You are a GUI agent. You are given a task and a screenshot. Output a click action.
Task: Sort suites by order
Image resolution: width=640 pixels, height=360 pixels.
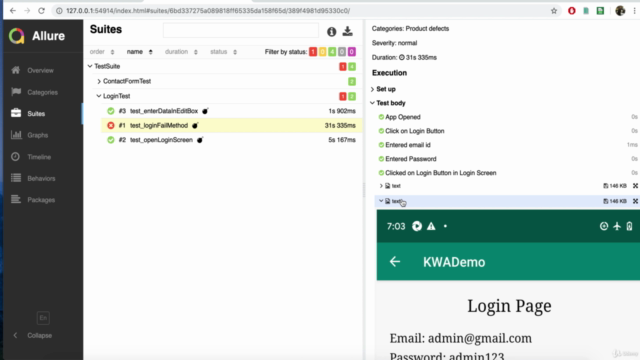click(x=102, y=52)
